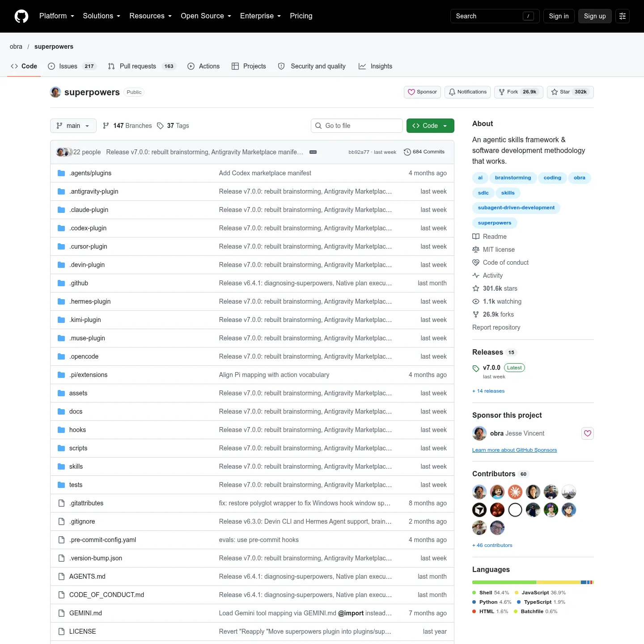
Task: Click the Shell segment of languages bar
Action: [504, 582]
